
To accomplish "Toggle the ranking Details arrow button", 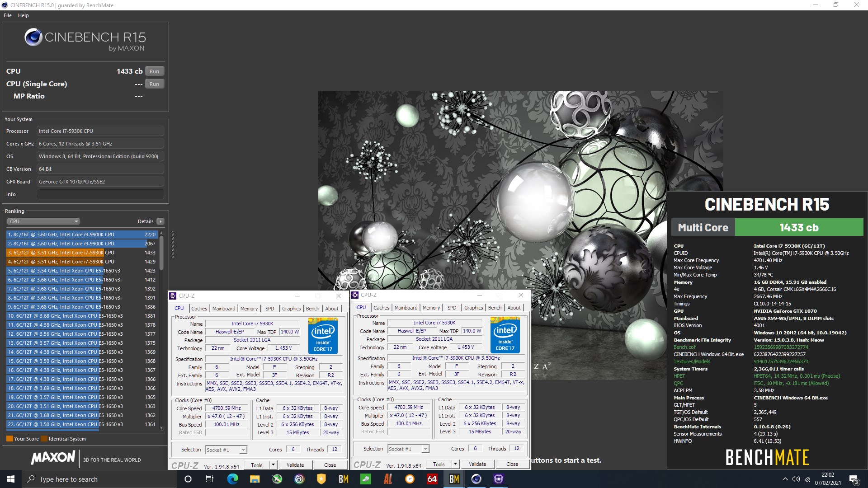I will pos(160,221).
